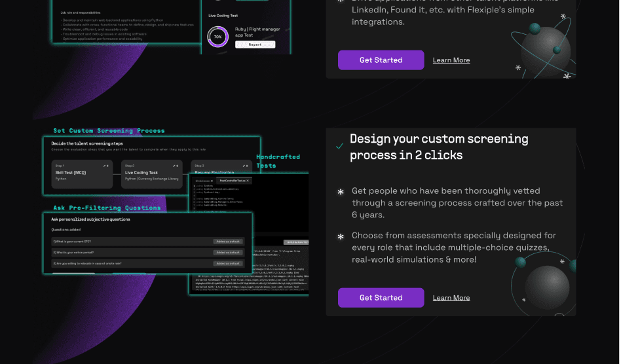Click 'Ask personalized subjective questions' title

click(90, 219)
